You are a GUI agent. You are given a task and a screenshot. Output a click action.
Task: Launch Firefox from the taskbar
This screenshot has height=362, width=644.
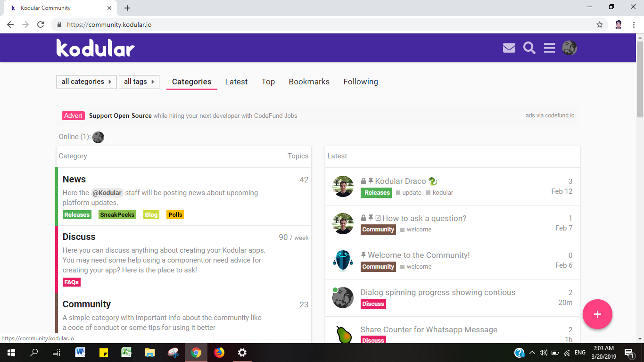click(x=219, y=352)
